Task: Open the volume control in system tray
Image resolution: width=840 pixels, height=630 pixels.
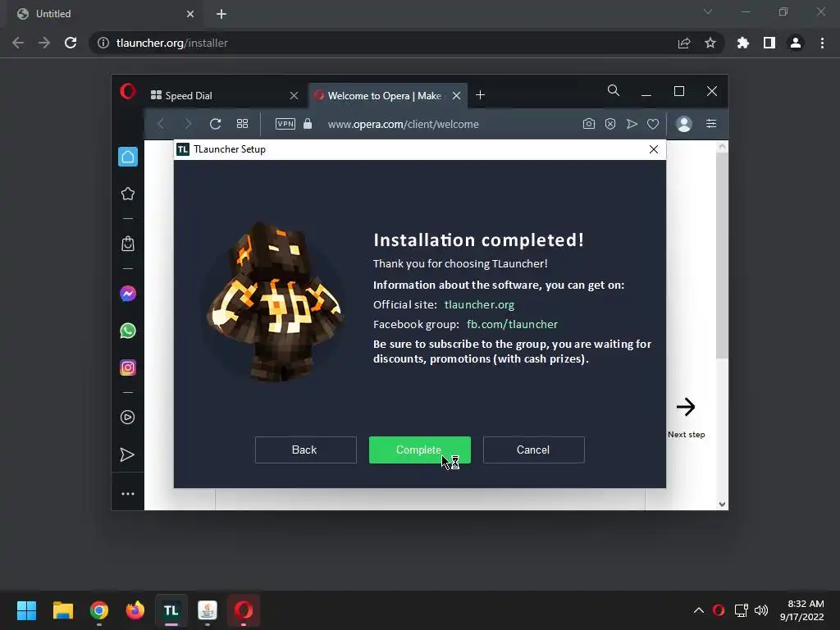Action: [x=760, y=610]
